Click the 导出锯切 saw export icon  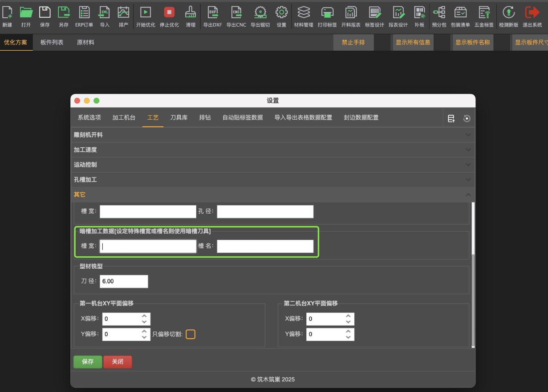point(260,12)
